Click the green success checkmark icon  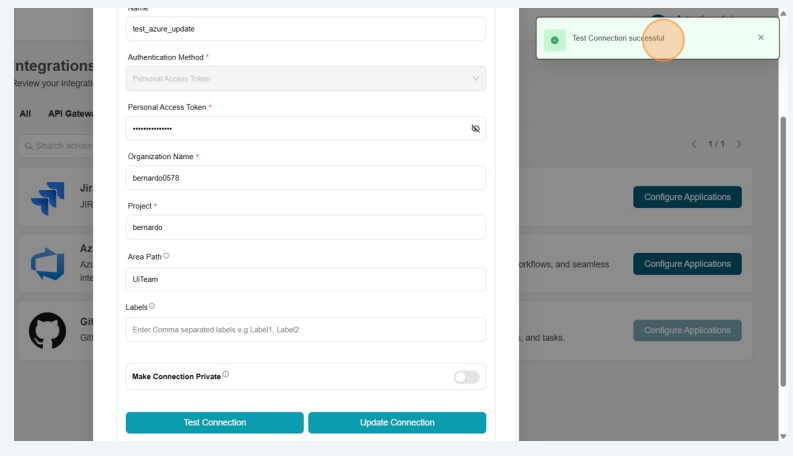click(554, 39)
